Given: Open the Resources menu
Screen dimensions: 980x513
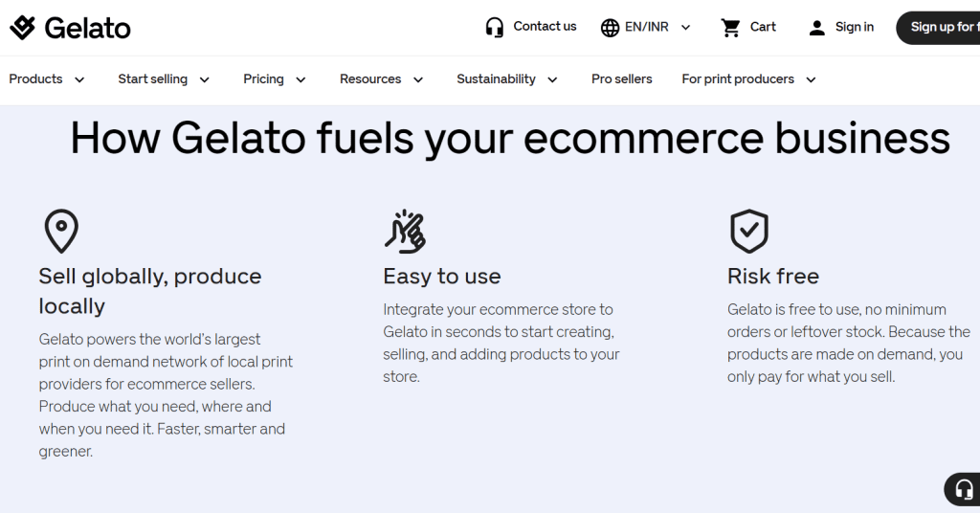Looking at the screenshot, I should point(381,79).
